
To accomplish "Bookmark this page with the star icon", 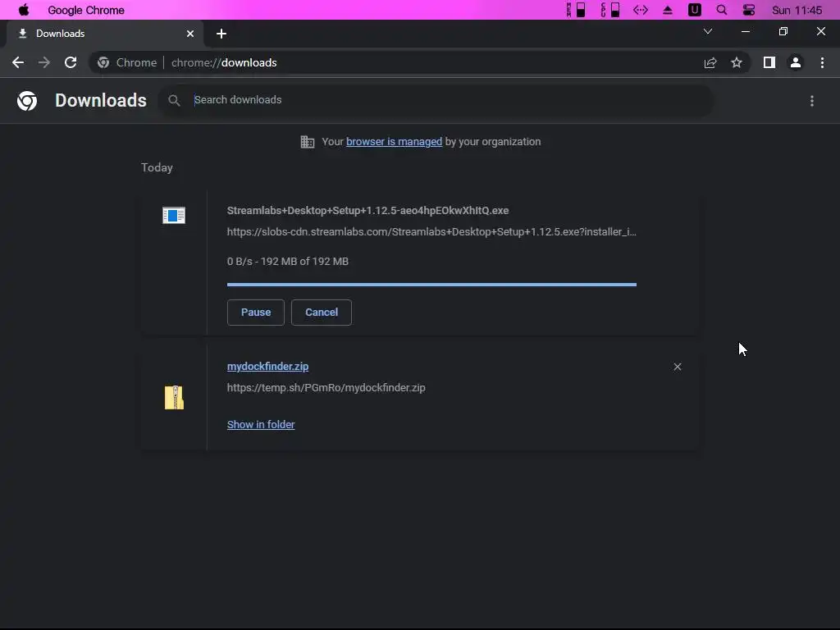I will [x=737, y=62].
